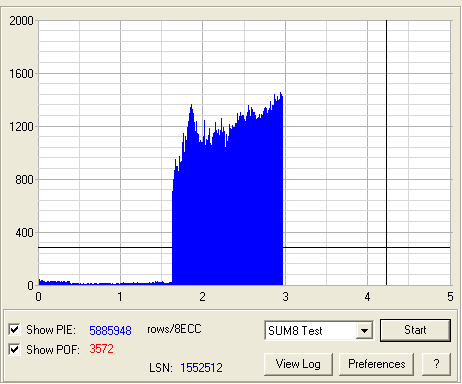Click the LSN value 1552512
Screen dimensions: 462x384
(201, 368)
